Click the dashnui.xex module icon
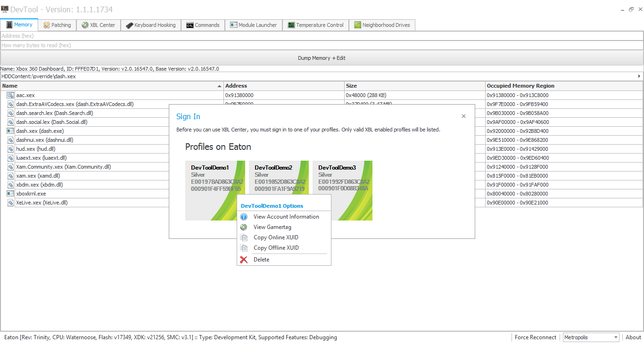 click(10, 140)
